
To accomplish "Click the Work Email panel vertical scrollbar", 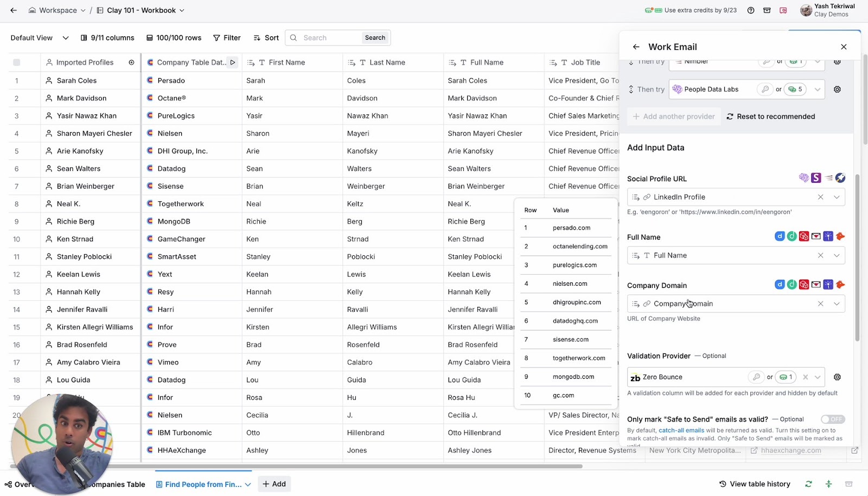I will pyautogui.click(x=858, y=257).
